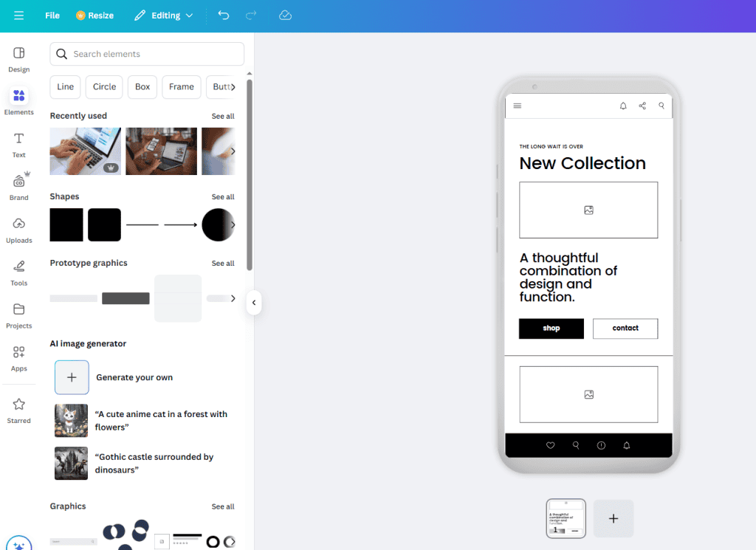
Task: Open the Uploads side panel
Action: coord(18,230)
